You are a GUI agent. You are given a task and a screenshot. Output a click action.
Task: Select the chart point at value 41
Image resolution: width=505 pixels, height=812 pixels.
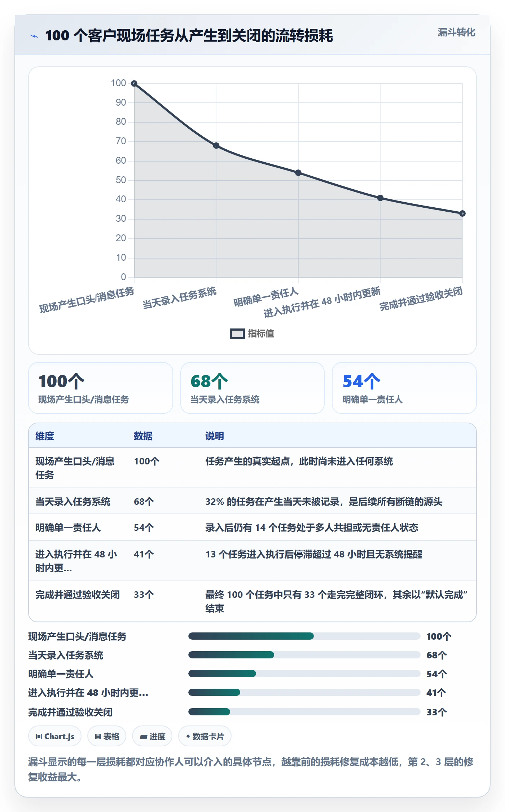(x=380, y=198)
